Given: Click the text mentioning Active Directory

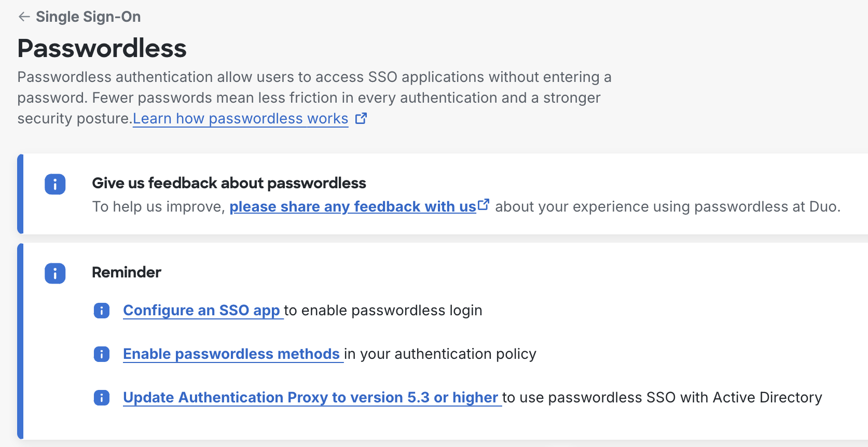Looking at the screenshot, I should (662, 398).
